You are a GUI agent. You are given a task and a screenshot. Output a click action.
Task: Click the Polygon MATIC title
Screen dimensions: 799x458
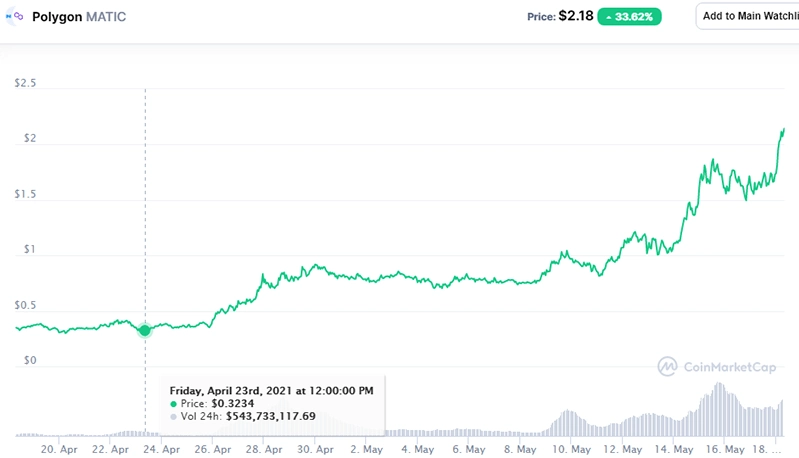[79, 17]
